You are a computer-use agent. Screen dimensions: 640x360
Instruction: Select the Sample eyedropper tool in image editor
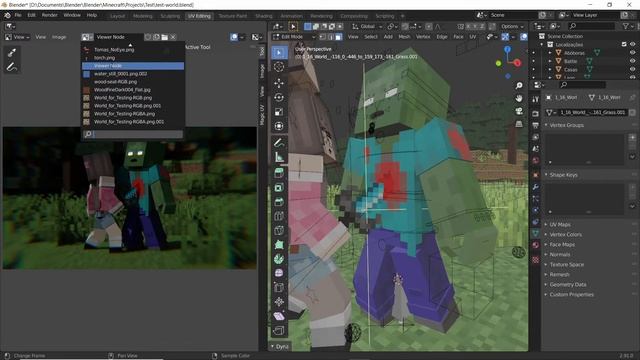[12, 53]
